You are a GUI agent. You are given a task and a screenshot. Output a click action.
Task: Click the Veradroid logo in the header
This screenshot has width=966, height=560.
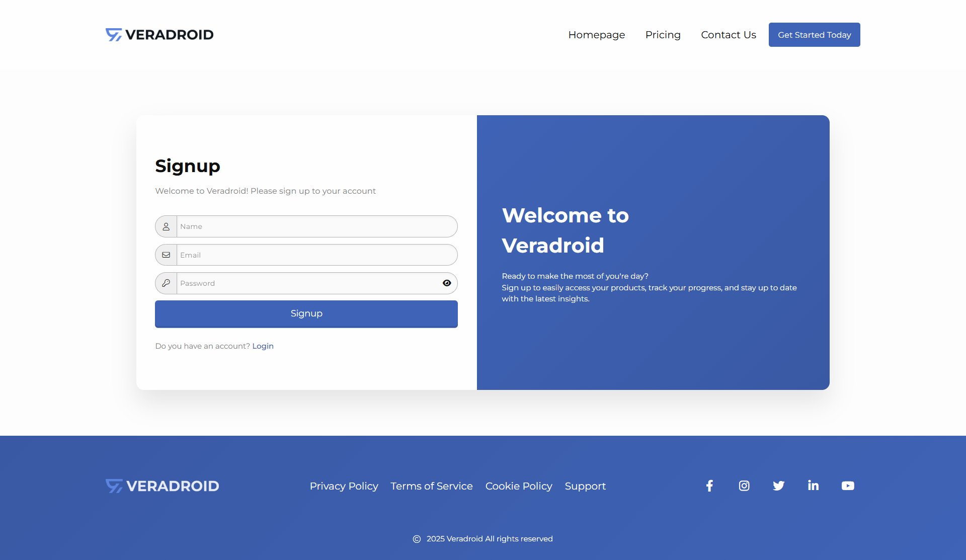pos(159,35)
